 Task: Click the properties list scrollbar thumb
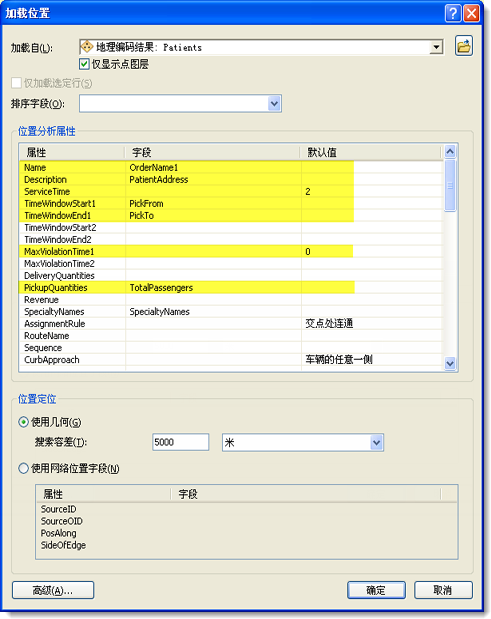point(450,186)
